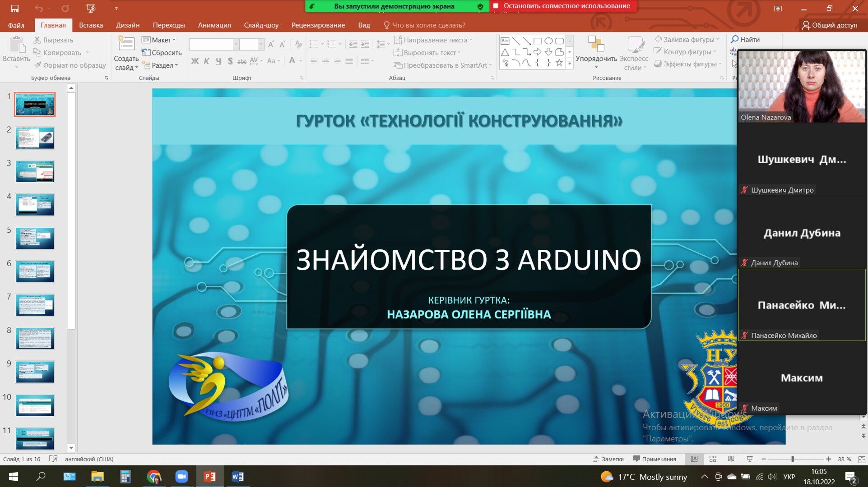Viewport: 868px width, 487px height.
Task: Click the zoom slider handle in status bar
Action: [793, 459]
